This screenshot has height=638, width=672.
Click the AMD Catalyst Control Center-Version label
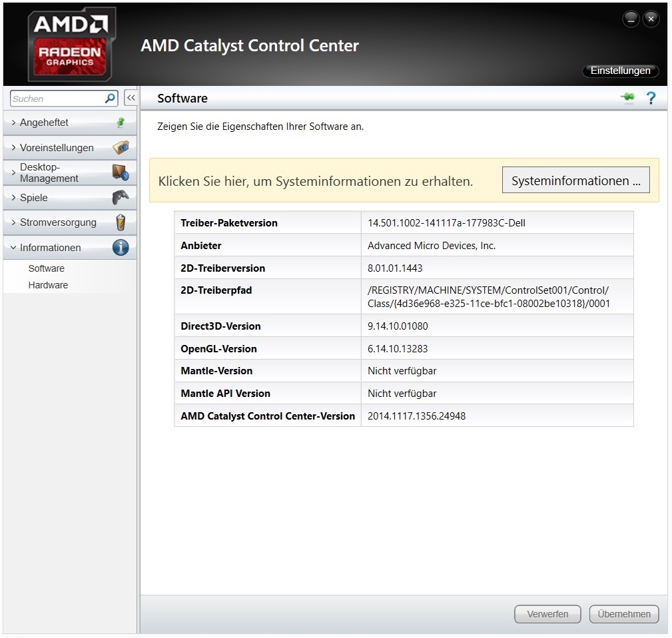click(x=268, y=416)
